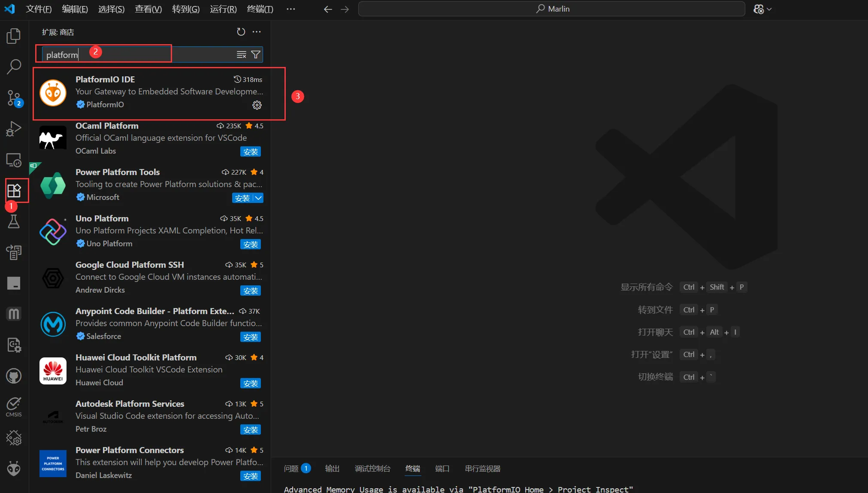Image resolution: width=868 pixels, height=493 pixels.
Task: Open the Source Control view with the 2 badge
Action: 14,98
